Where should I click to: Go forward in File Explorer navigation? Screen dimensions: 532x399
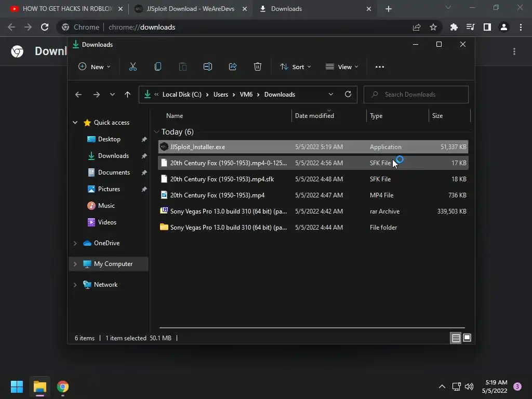click(x=96, y=95)
